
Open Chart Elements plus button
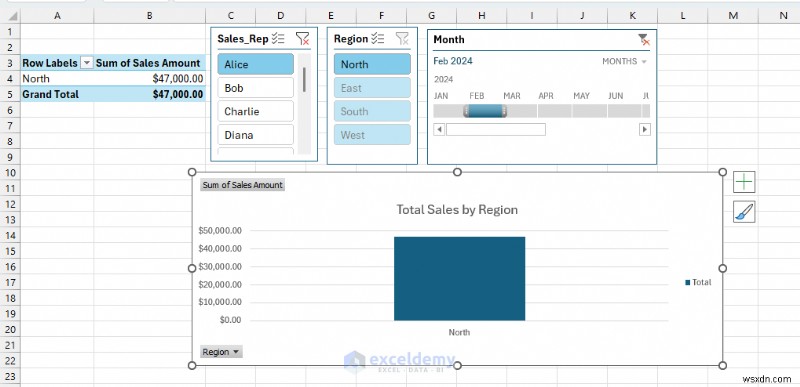click(744, 182)
